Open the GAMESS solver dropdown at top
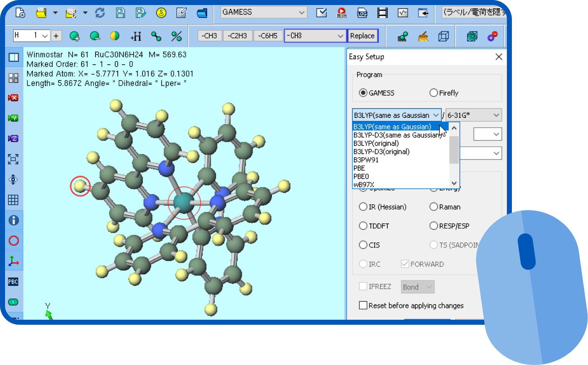 pyautogui.click(x=303, y=12)
